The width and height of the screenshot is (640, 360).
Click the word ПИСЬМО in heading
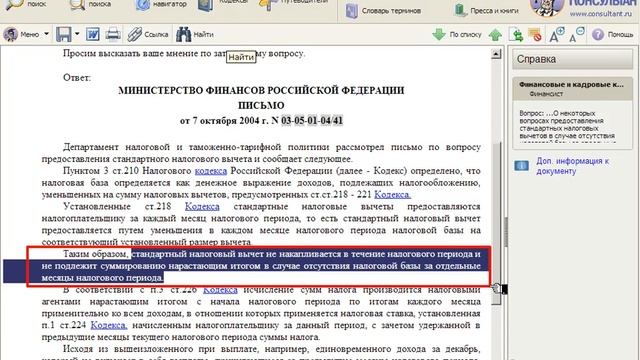tap(261, 105)
